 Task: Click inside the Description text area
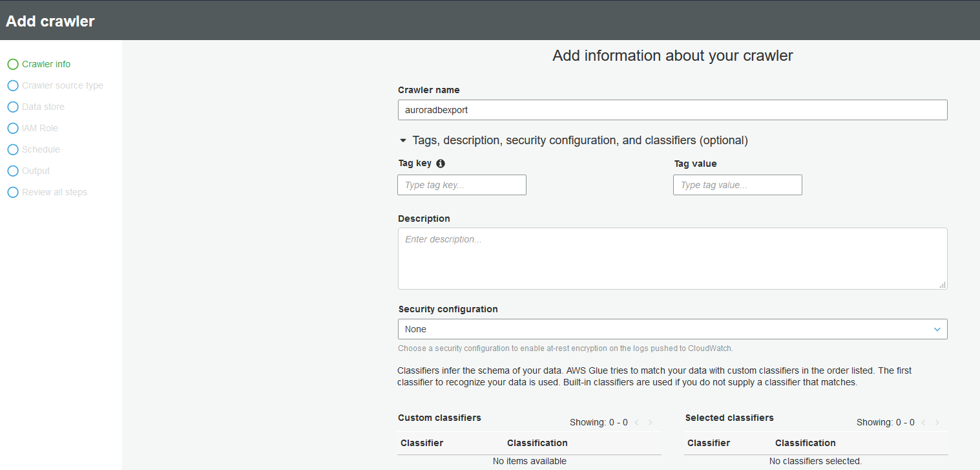[x=672, y=259]
